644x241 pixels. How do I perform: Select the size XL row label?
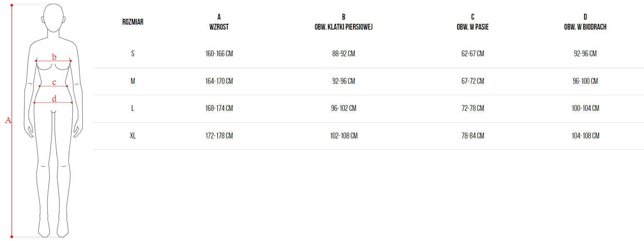(133, 136)
